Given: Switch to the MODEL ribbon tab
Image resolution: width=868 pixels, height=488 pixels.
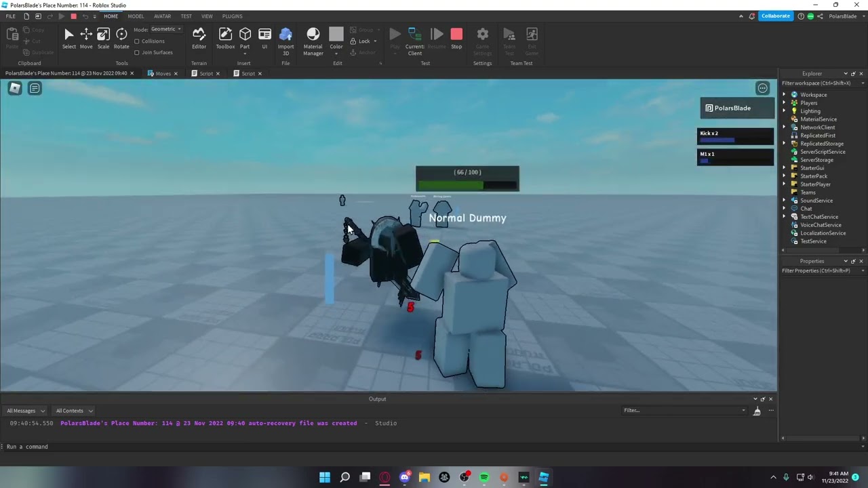Looking at the screenshot, I should pyautogui.click(x=136, y=16).
